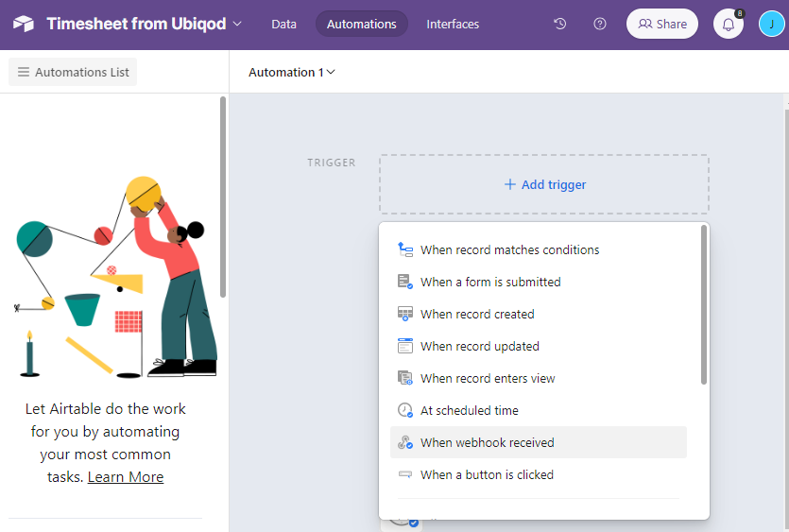Image resolution: width=789 pixels, height=532 pixels.
Task: Open the Learn More link
Action: click(x=126, y=476)
